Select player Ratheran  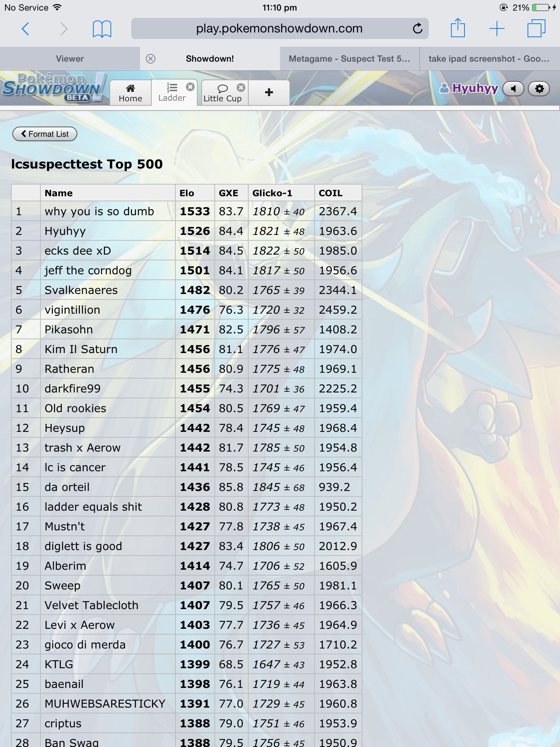click(69, 369)
